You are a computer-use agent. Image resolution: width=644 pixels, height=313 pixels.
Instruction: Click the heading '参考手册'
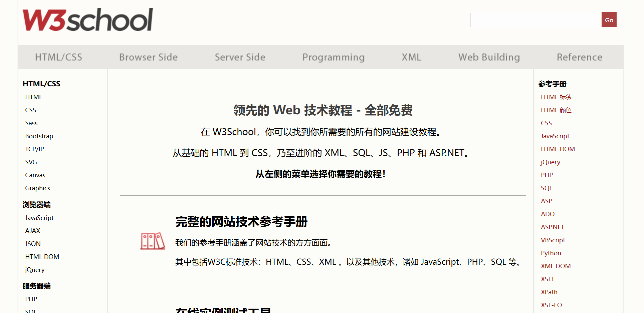(553, 84)
